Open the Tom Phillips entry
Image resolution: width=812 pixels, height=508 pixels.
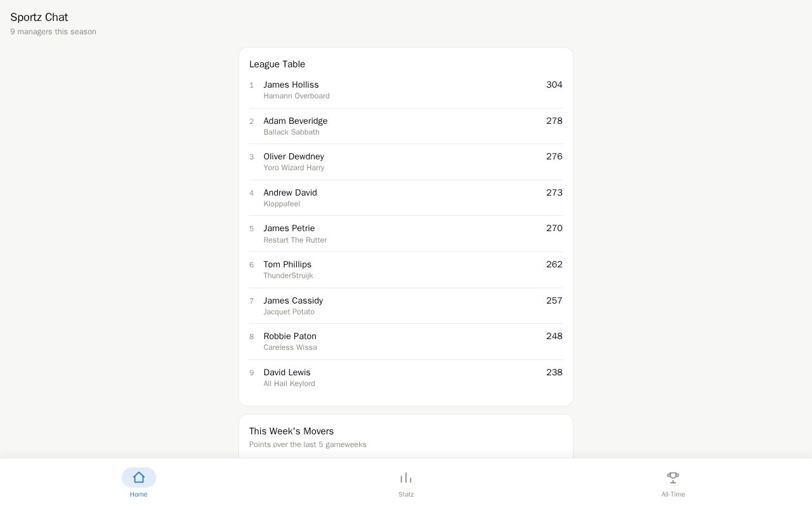(x=406, y=270)
